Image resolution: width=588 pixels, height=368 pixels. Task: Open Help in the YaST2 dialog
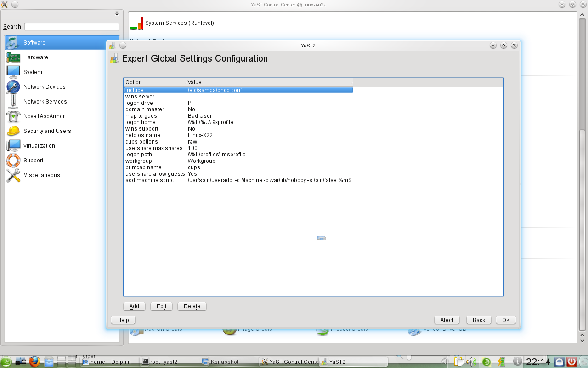click(123, 320)
